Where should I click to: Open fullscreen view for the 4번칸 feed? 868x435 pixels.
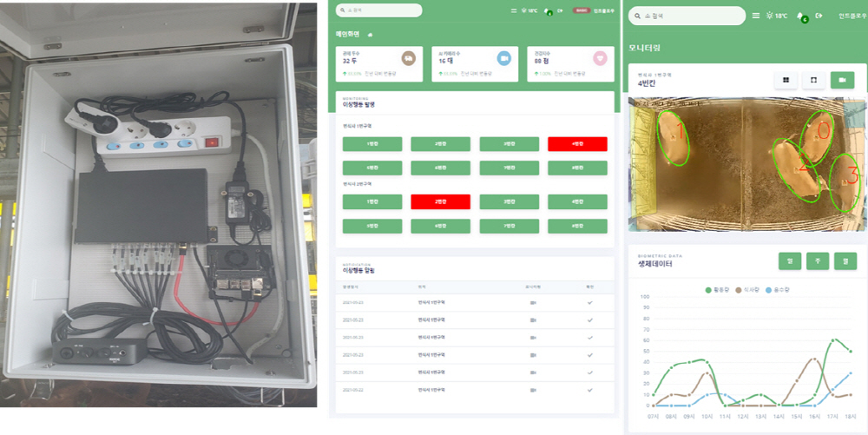click(x=814, y=80)
